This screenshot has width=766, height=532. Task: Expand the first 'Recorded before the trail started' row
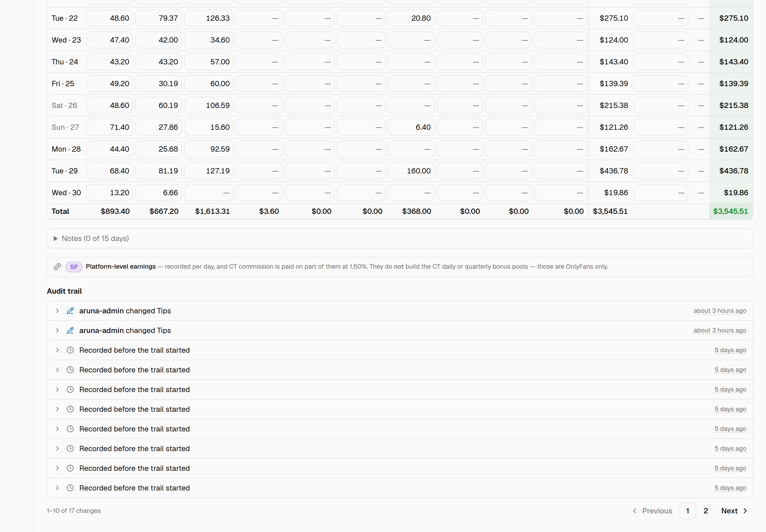pyautogui.click(x=57, y=350)
